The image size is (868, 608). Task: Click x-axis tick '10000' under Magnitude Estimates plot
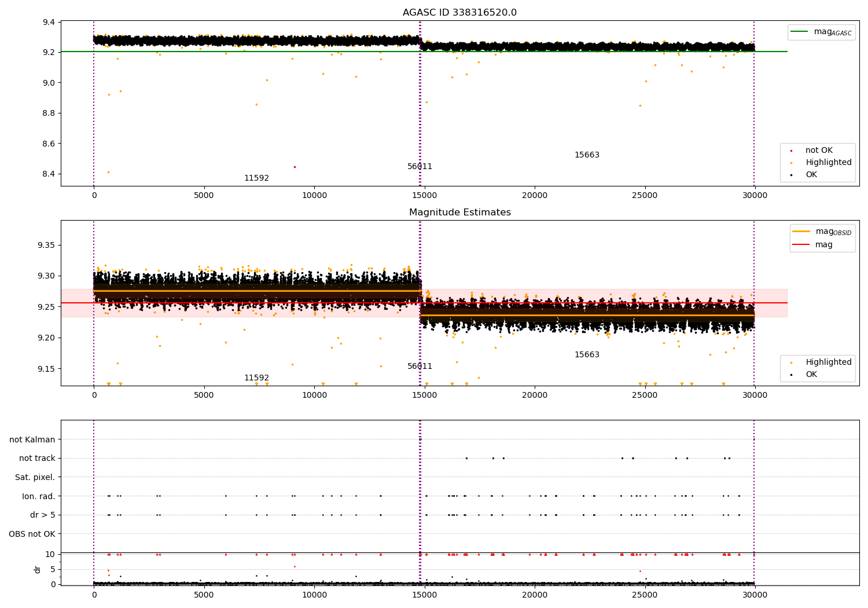pyautogui.click(x=314, y=395)
